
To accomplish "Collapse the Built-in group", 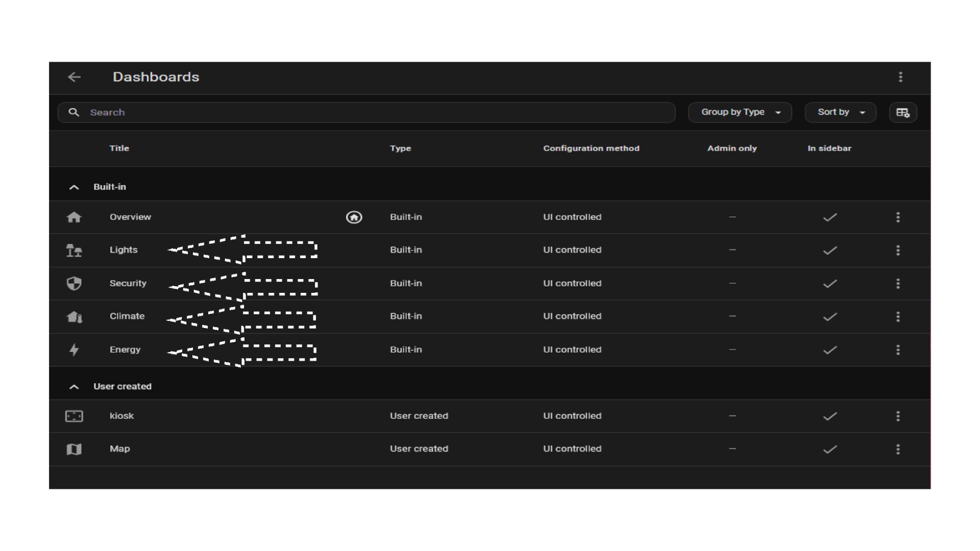I will coord(74,187).
